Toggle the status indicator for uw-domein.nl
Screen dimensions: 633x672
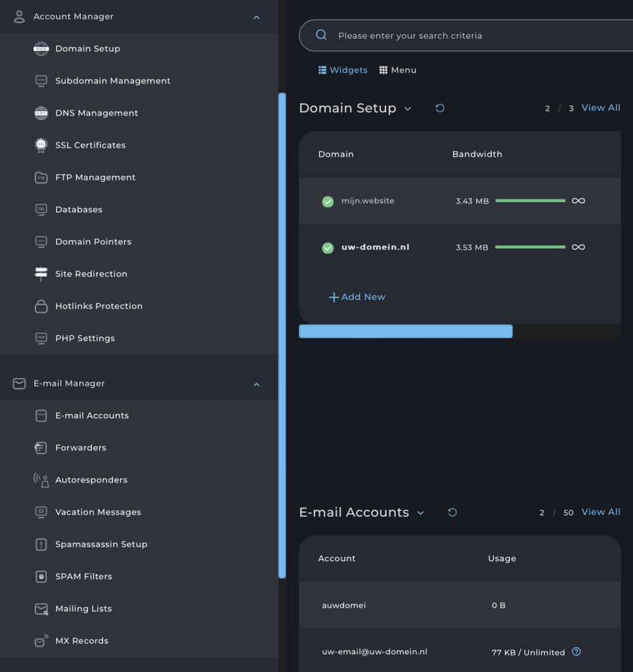328,247
